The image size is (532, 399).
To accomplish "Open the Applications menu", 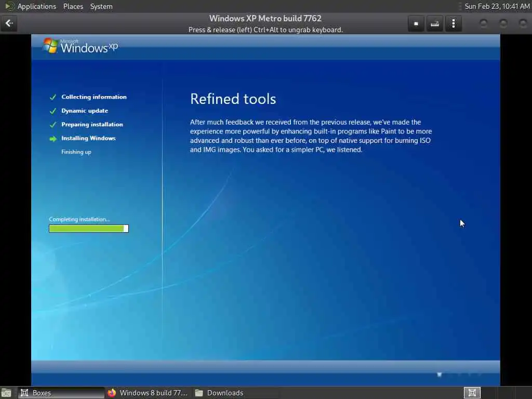I will (x=37, y=6).
